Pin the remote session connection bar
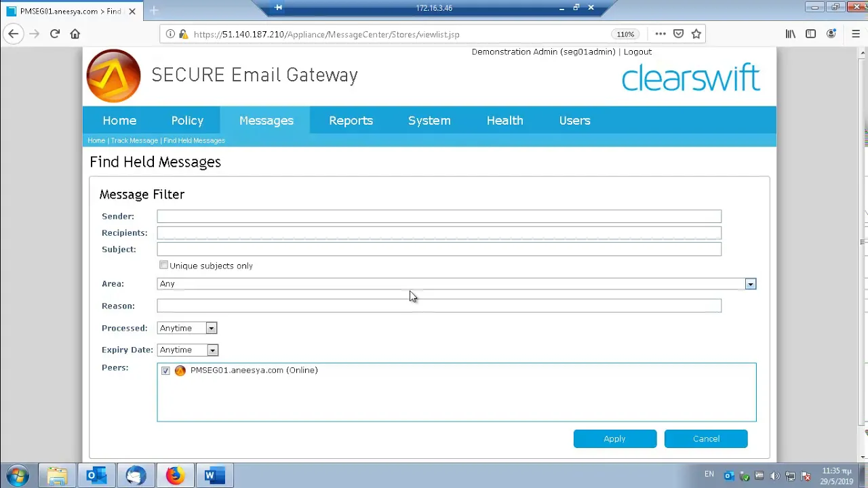Viewport: 868px width, 488px height. pyautogui.click(x=278, y=7)
